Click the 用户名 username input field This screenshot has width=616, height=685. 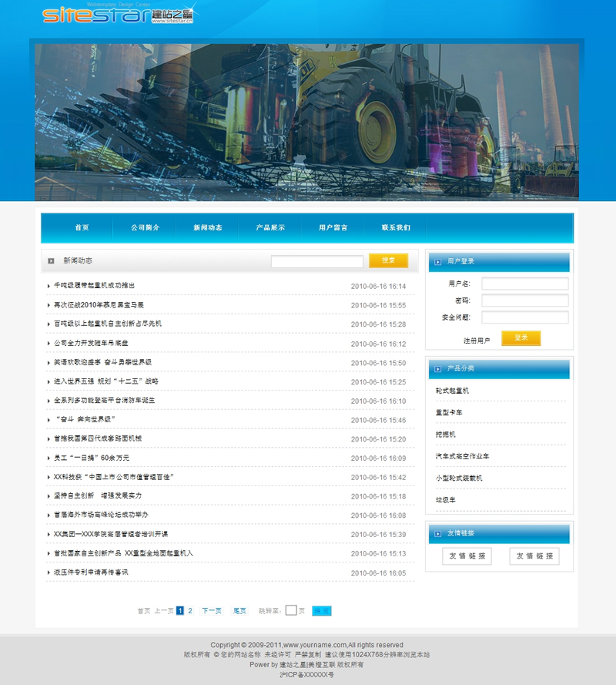point(524,284)
